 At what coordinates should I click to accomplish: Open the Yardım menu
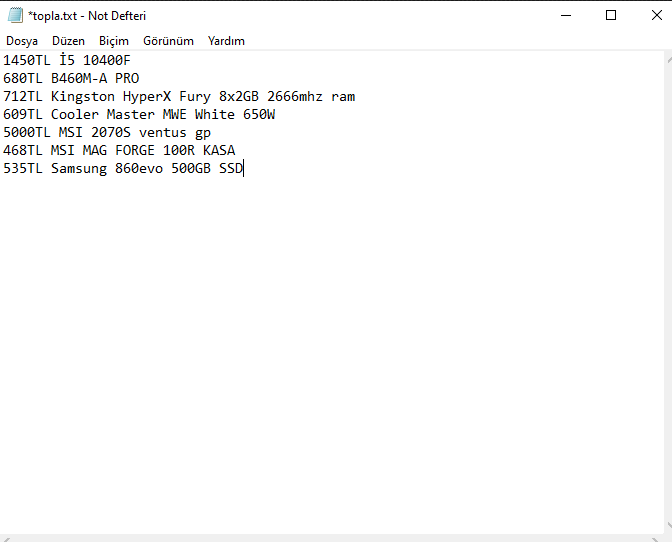[226, 41]
